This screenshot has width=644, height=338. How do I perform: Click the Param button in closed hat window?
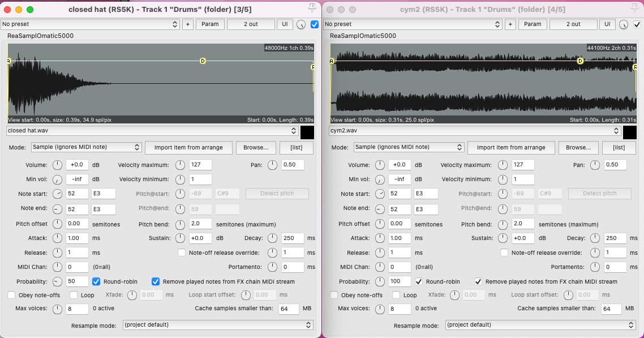click(210, 24)
